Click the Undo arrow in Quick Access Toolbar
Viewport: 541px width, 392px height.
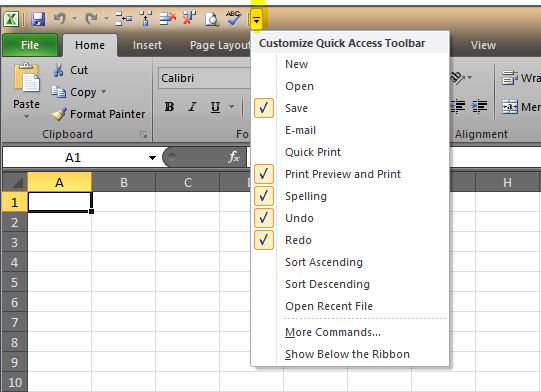pos(60,18)
